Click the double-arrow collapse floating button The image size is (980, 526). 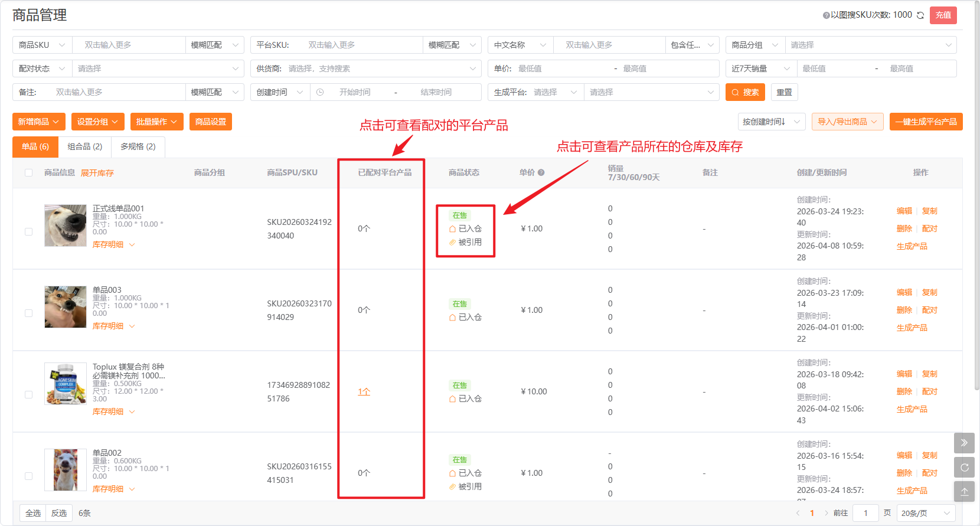coord(964,443)
